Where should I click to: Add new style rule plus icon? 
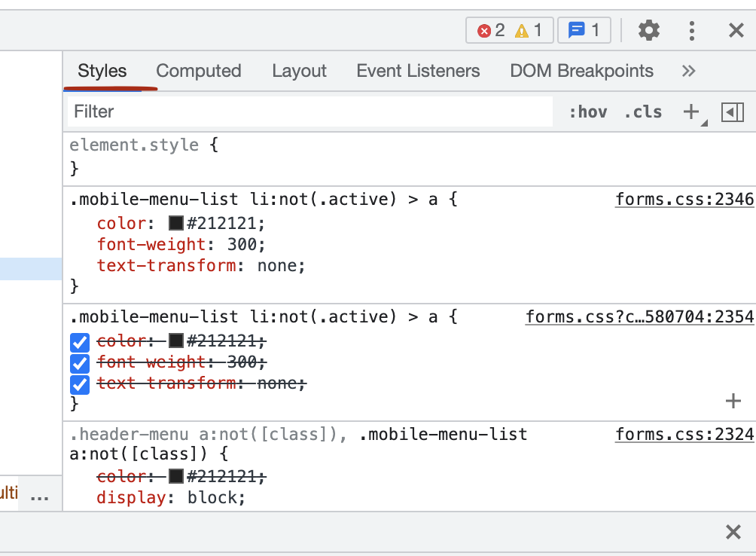[x=691, y=112]
